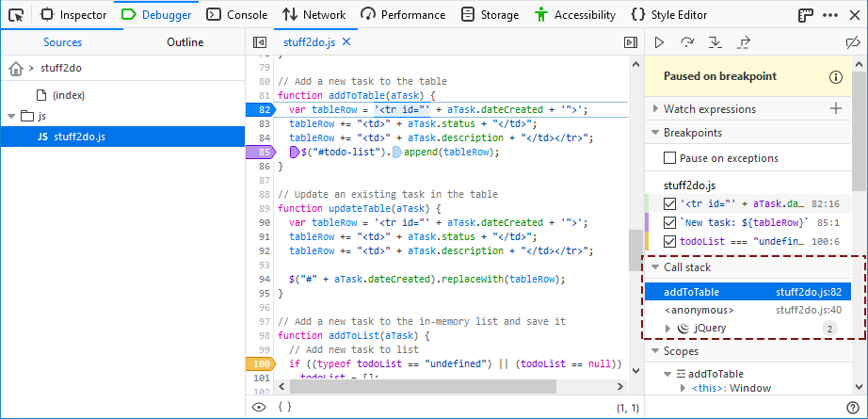Click the Step Over icon
This screenshot has width=868, height=419.
point(687,42)
